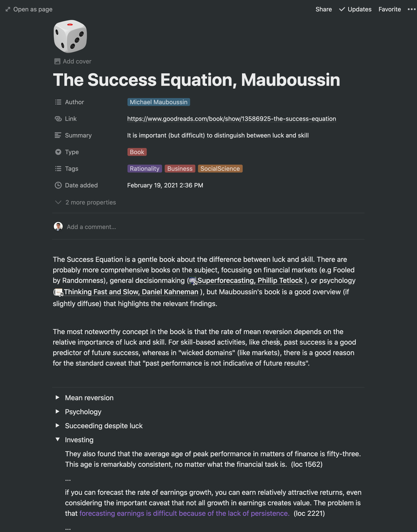This screenshot has height=532, width=417.
Task: Click the user avatar beside the comment box
Action: (58, 226)
